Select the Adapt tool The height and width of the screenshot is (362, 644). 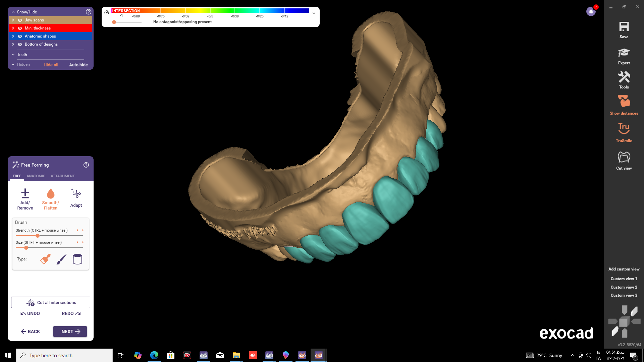click(76, 198)
